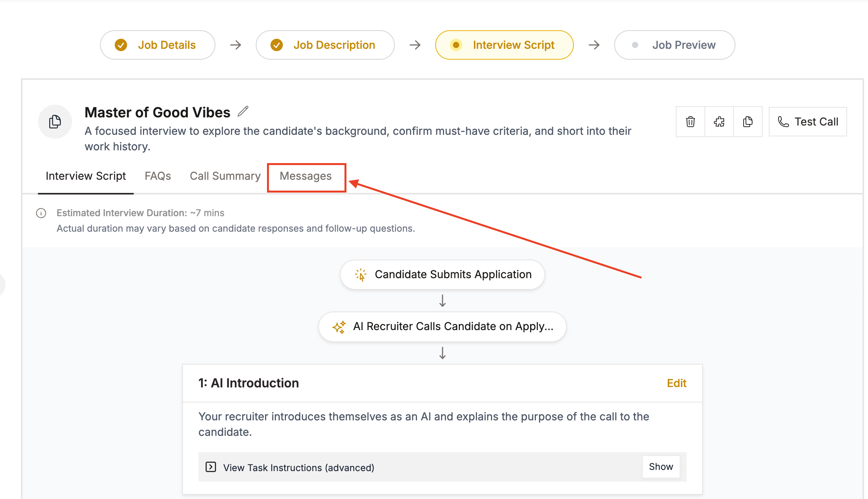
Task: Delete script using the trash icon
Action: (x=690, y=122)
